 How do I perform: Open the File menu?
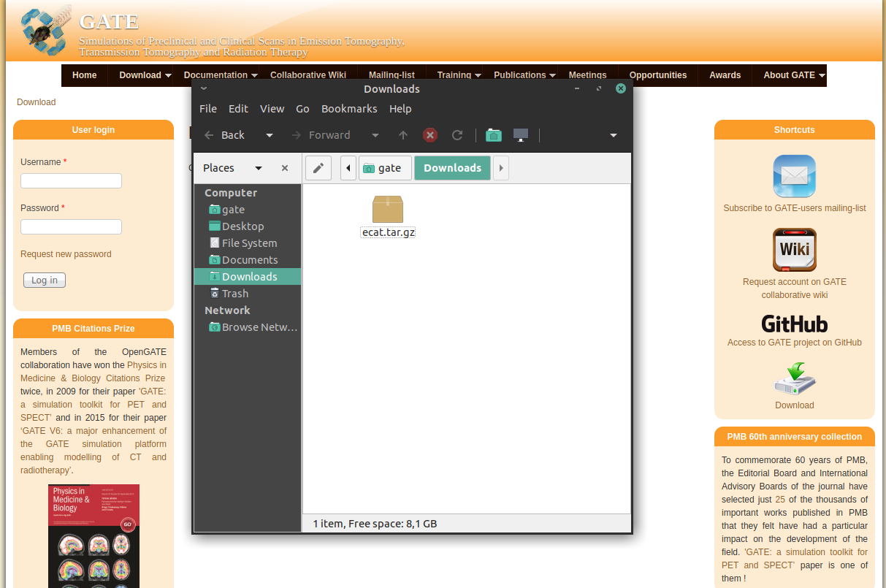[208, 109]
